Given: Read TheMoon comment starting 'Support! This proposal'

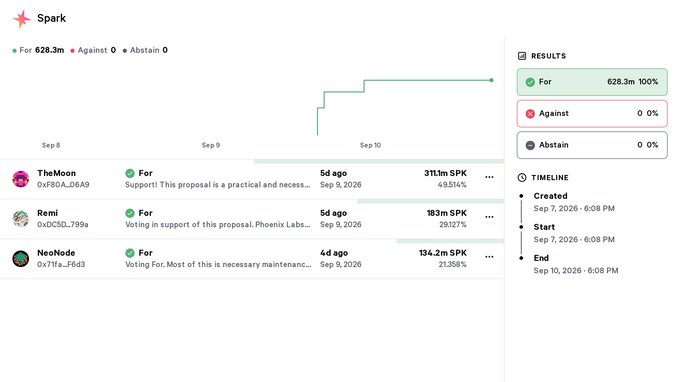Looking at the screenshot, I should pos(218,185).
